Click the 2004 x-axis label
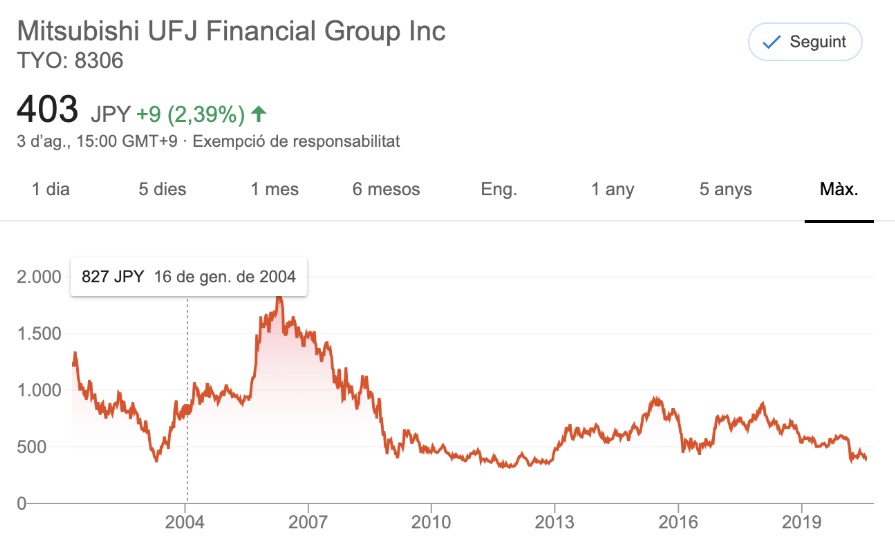The image size is (895, 546). point(185,523)
